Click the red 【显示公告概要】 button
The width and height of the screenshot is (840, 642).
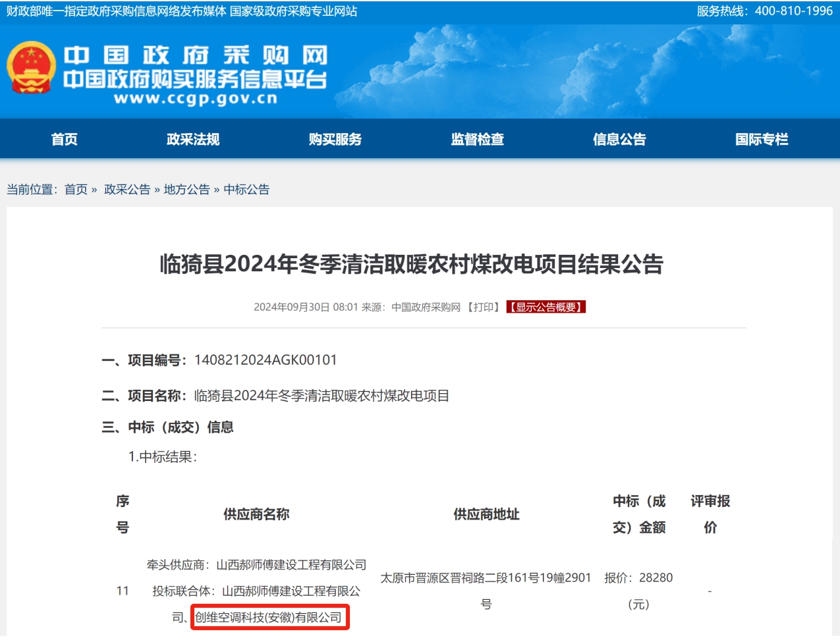pyautogui.click(x=546, y=307)
